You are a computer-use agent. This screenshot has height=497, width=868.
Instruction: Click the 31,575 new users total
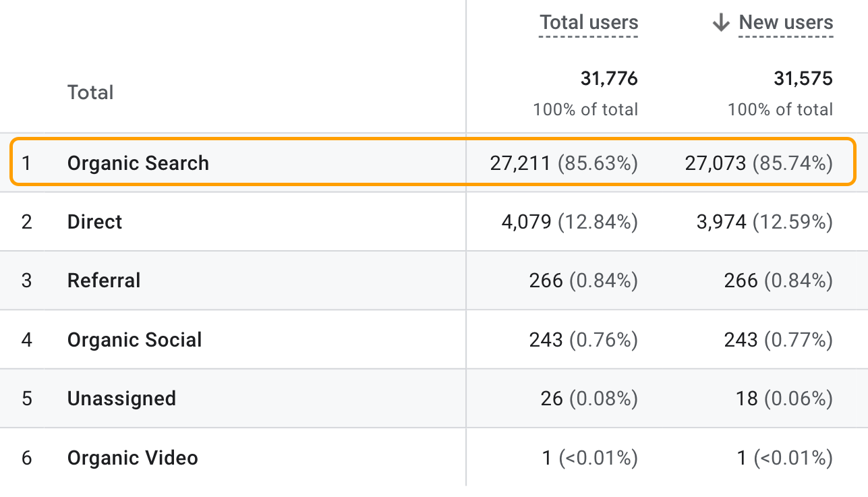click(x=804, y=78)
